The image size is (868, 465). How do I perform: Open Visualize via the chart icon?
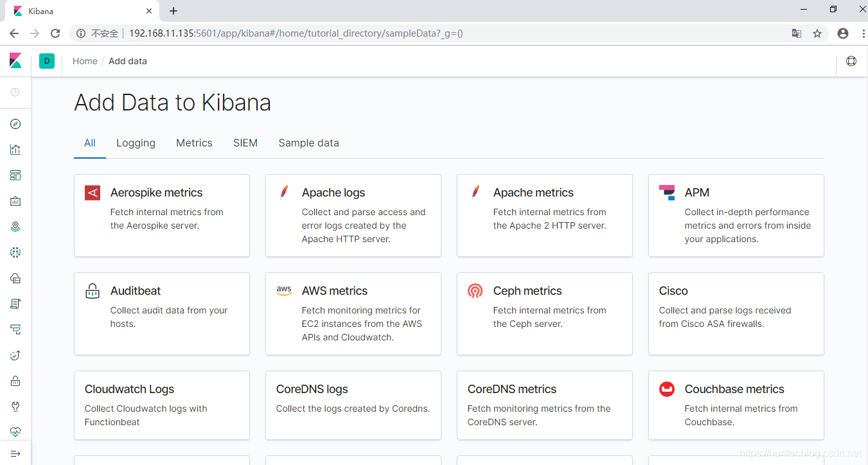pos(15,150)
